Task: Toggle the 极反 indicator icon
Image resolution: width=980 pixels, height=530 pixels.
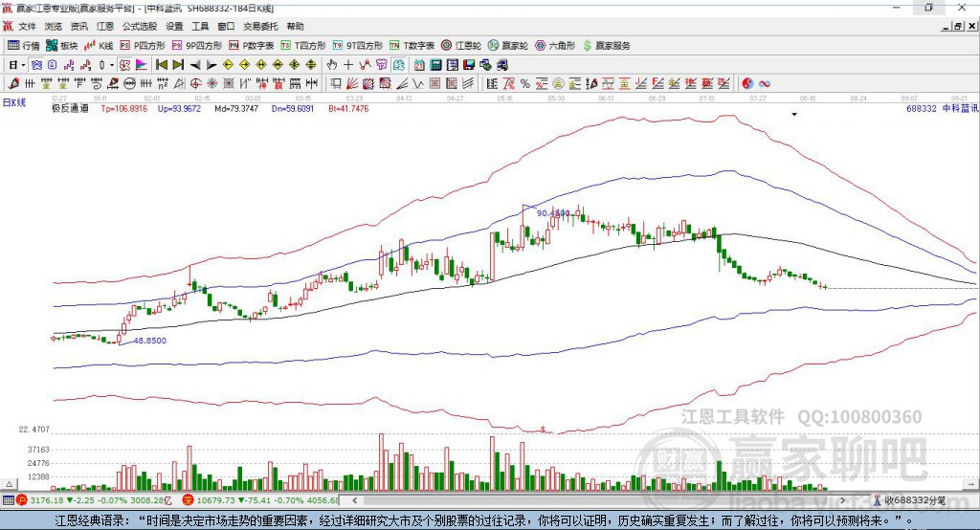Action: tap(125, 65)
